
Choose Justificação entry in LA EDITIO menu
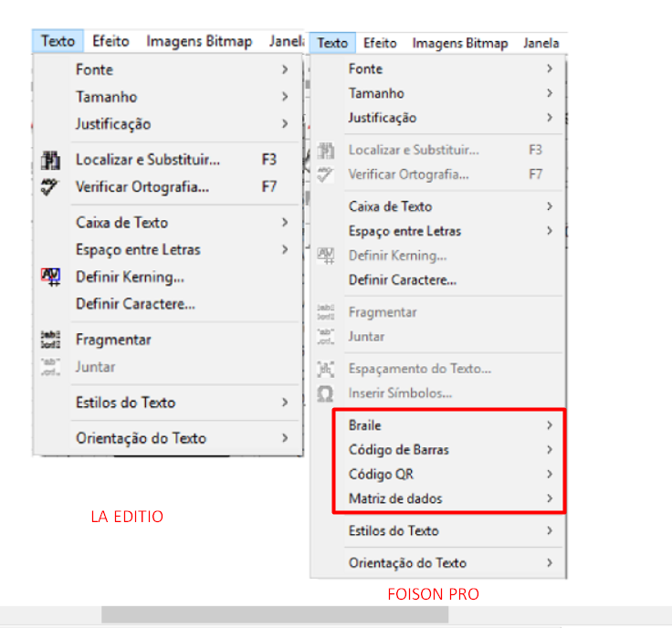pos(168,124)
